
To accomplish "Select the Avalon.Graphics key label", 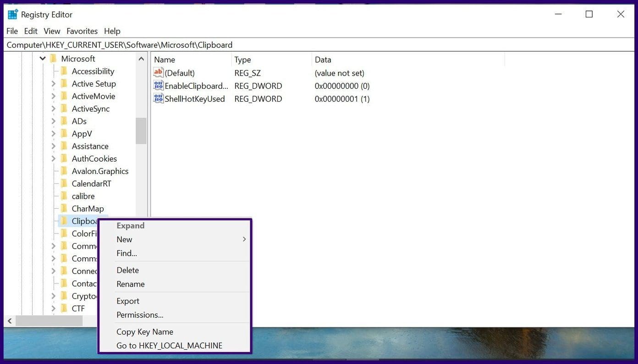I will pos(100,171).
